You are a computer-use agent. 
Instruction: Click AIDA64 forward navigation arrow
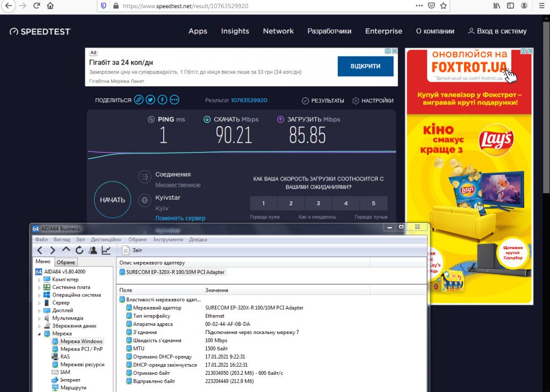click(x=53, y=250)
